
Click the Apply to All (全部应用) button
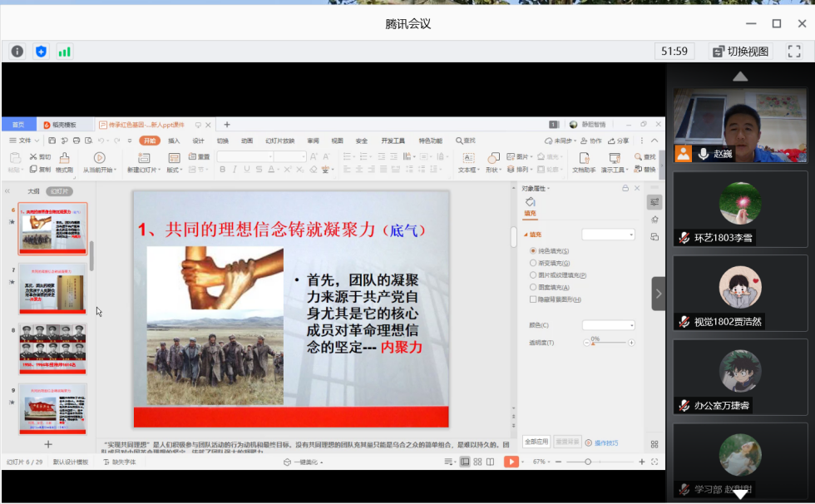click(536, 442)
